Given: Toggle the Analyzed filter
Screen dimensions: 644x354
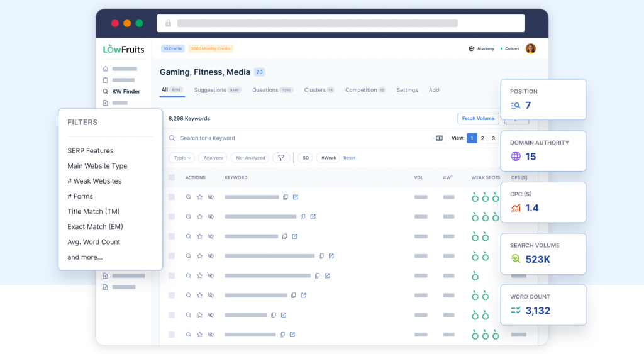Looking at the screenshot, I should (x=213, y=158).
